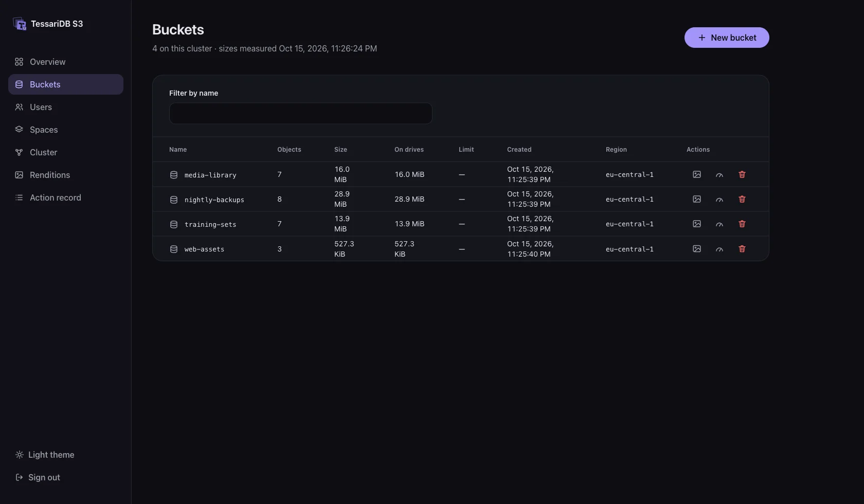The image size is (864, 504).
Task: Click the Size column header
Action: pos(340,150)
